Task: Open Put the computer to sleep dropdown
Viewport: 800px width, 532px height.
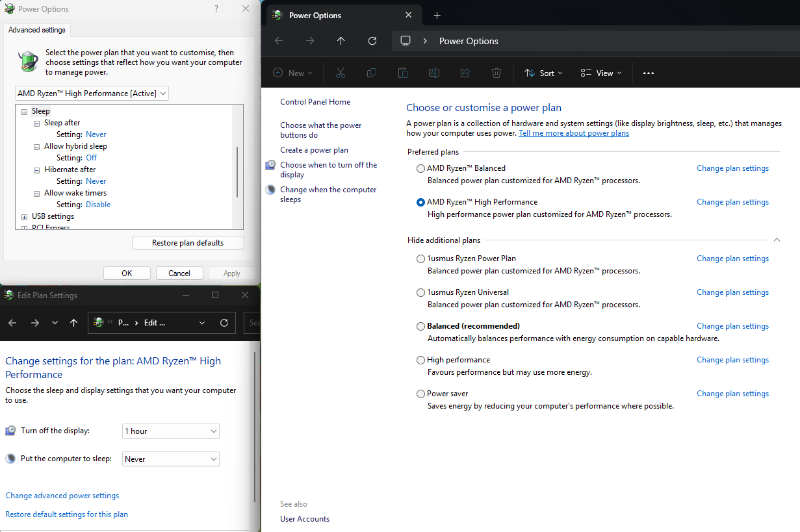Action: pos(171,459)
